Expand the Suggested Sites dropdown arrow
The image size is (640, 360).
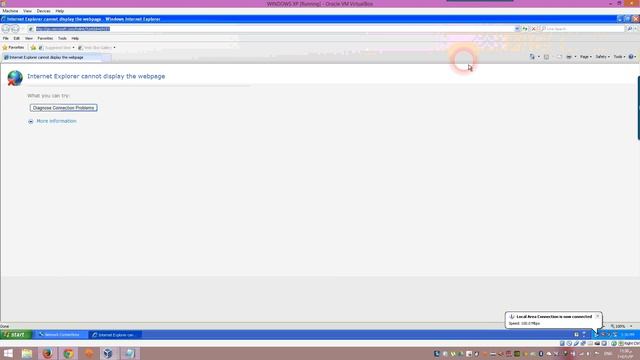(x=73, y=48)
